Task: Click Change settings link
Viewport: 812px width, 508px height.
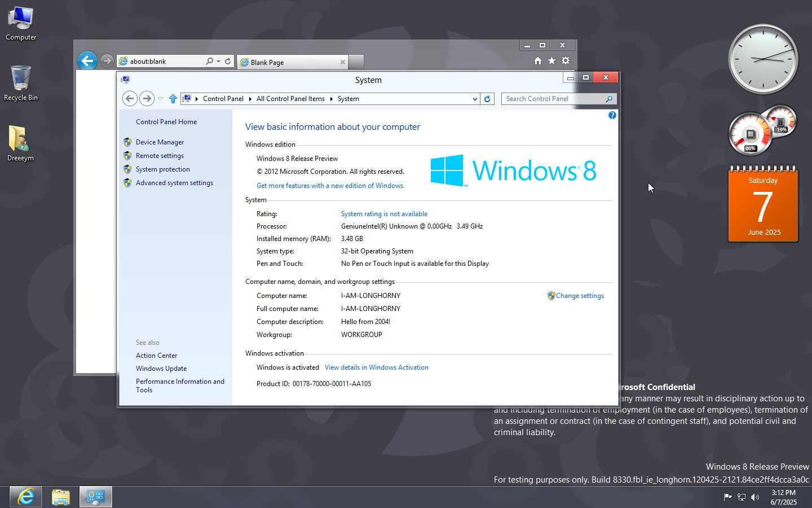Action: tap(579, 296)
